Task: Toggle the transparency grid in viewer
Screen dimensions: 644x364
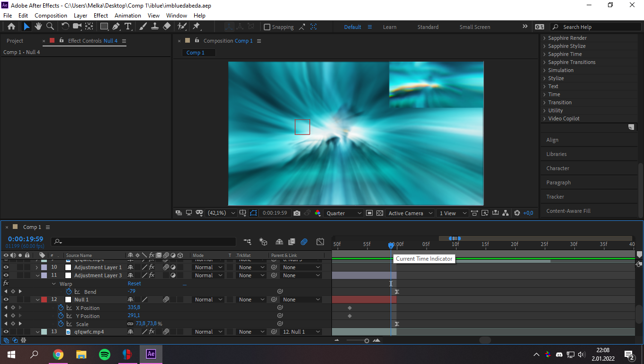Action: pos(379,213)
